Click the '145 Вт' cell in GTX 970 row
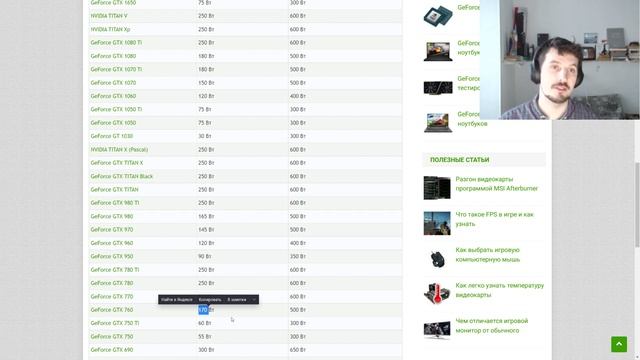 point(206,229)
